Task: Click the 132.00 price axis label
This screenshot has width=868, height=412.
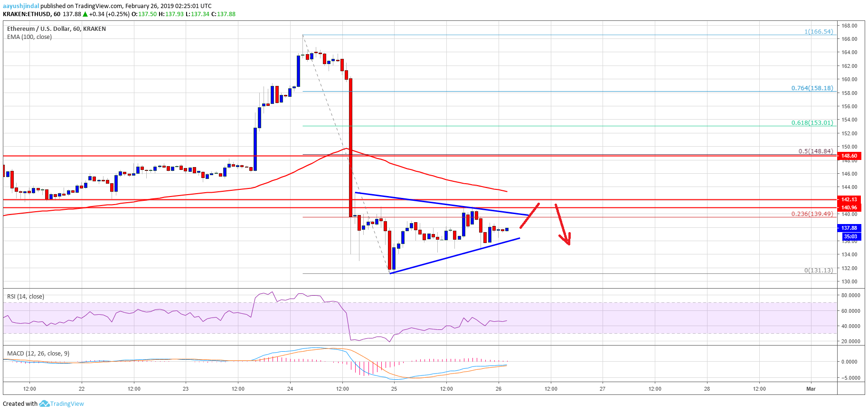Action: [x=849, y=268]
